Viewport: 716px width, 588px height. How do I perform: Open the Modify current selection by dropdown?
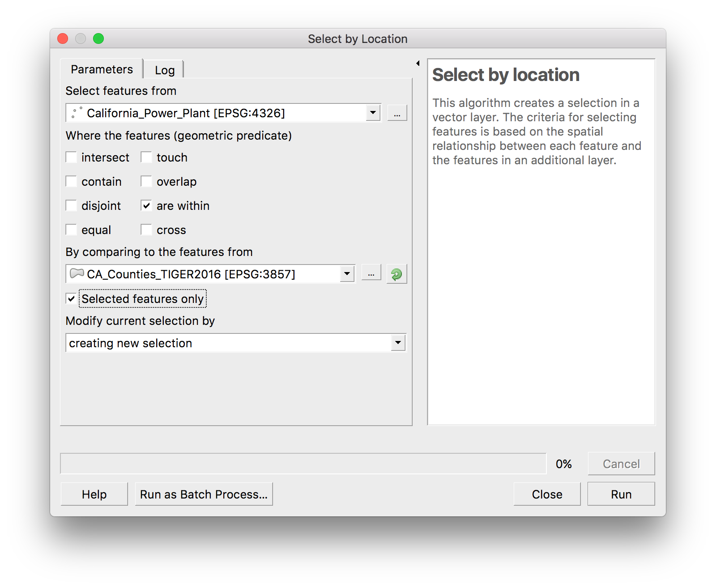pos(236,343)
